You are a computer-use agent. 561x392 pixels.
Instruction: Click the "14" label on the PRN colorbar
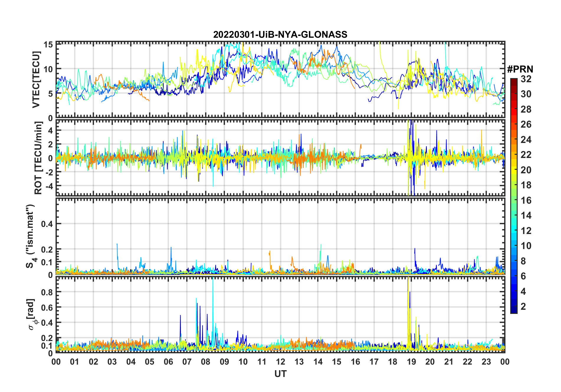(526, 215)
